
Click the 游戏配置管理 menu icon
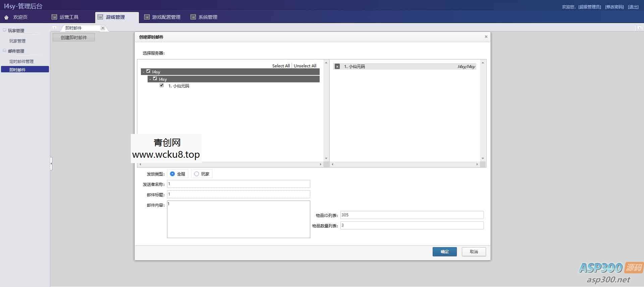point(147,17)
